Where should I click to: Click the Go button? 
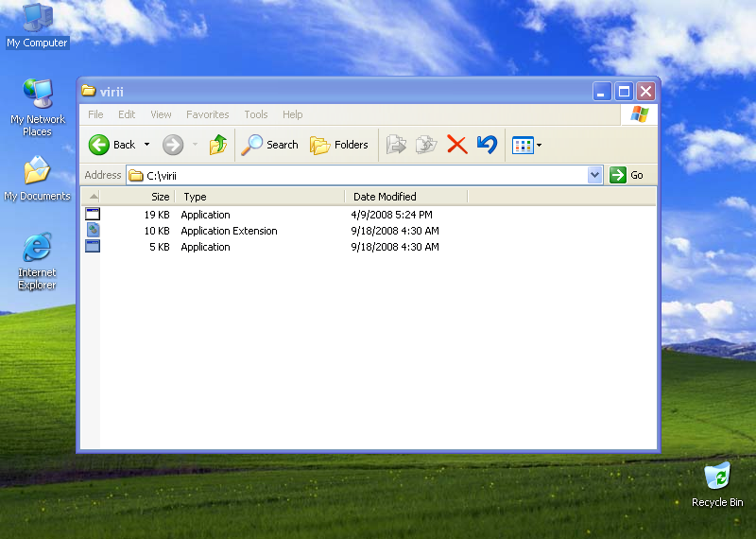tap(627, 175)
